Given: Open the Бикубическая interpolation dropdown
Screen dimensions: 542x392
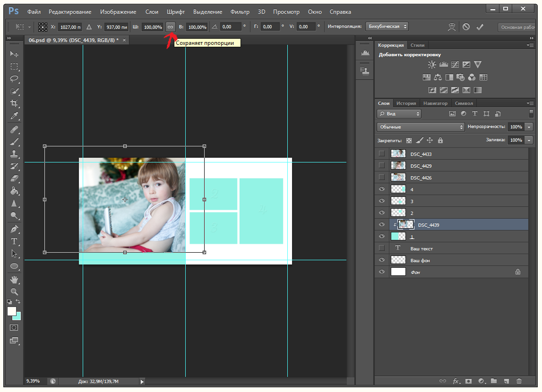Looking at the screenshot, I should click(x=386, y=27).
